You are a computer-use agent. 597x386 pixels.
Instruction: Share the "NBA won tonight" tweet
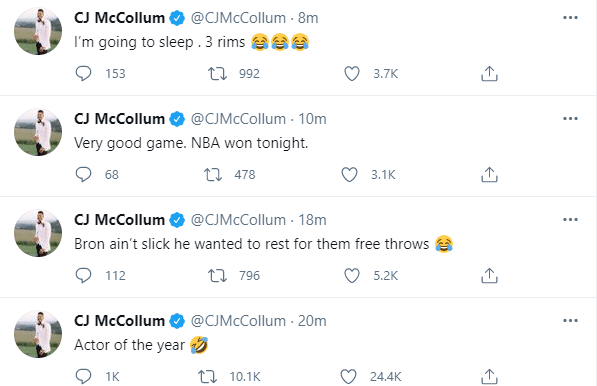pos(489,175)
